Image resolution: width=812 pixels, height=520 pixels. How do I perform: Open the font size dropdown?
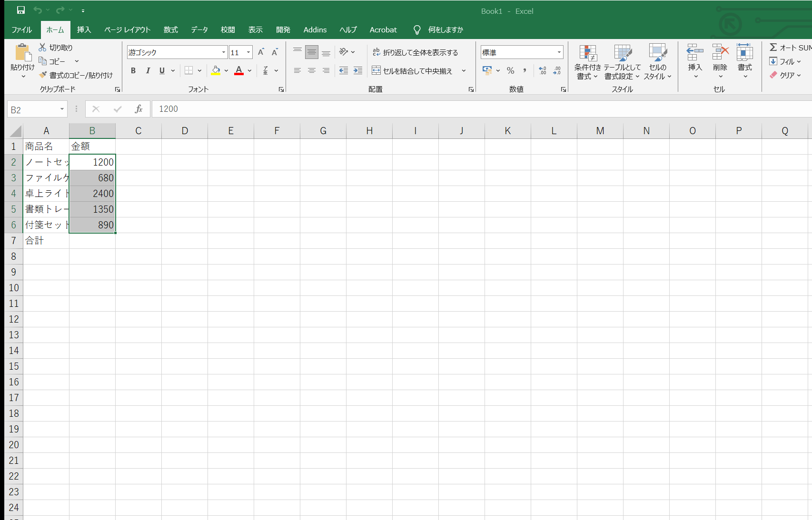coord(248,52)
